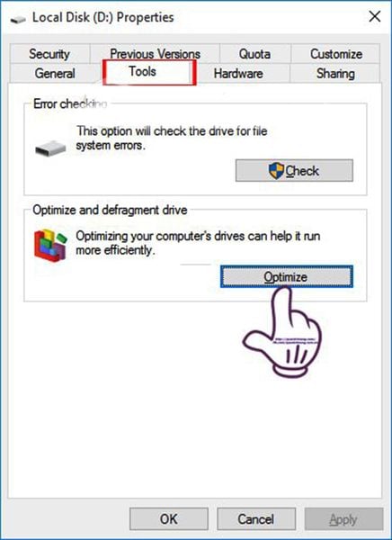
Task: Start the drive error Check
Action: pyautogui.click(x=294, y=170)
